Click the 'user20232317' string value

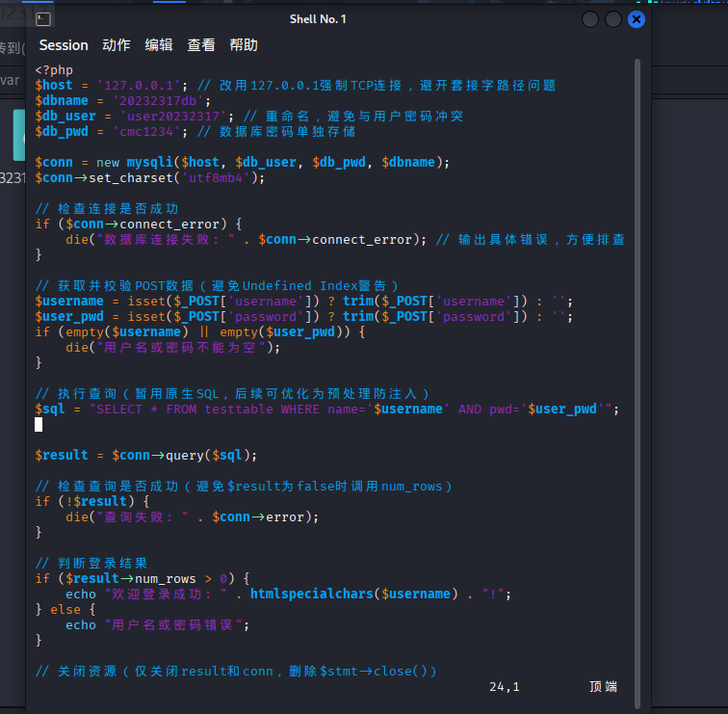[173, 117]
